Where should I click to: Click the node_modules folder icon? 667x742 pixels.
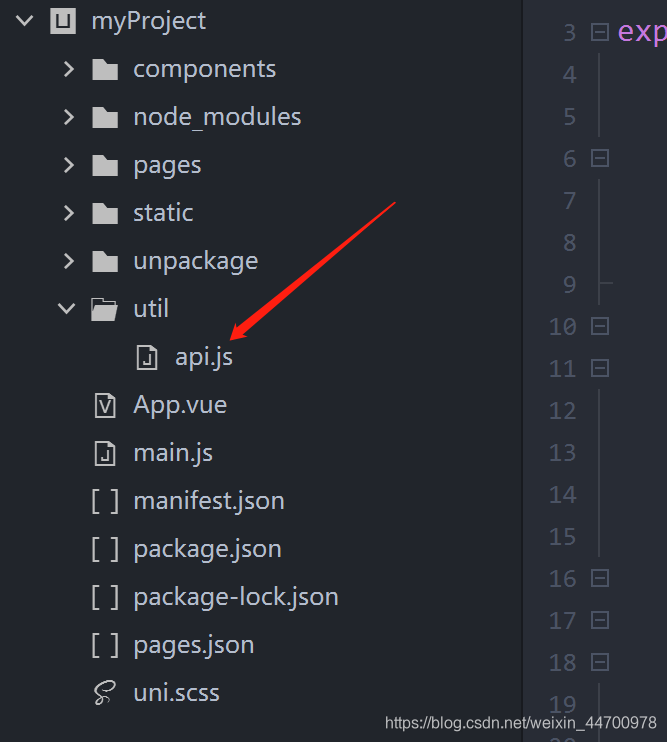pos(105,117)
